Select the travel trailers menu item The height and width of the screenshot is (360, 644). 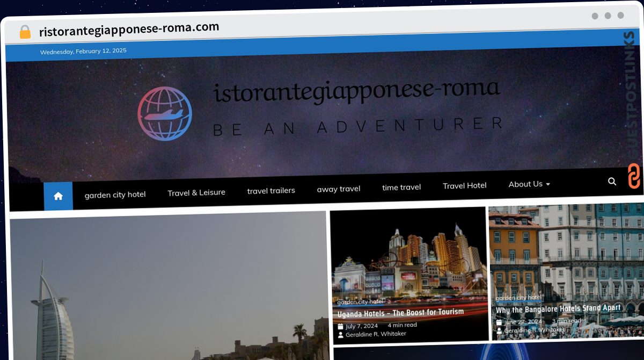pos(271,190)
